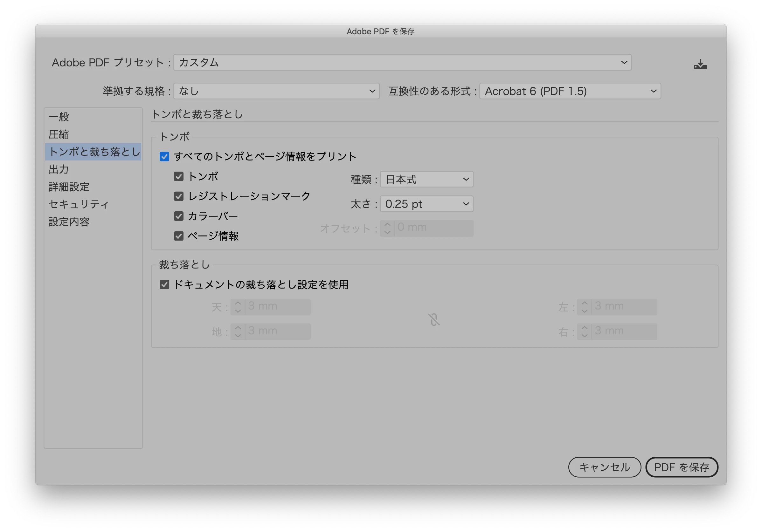Viewport: 762px width, 532px height.
Task: Expand the 準拠する規格 dropdown
Action: 276,91
